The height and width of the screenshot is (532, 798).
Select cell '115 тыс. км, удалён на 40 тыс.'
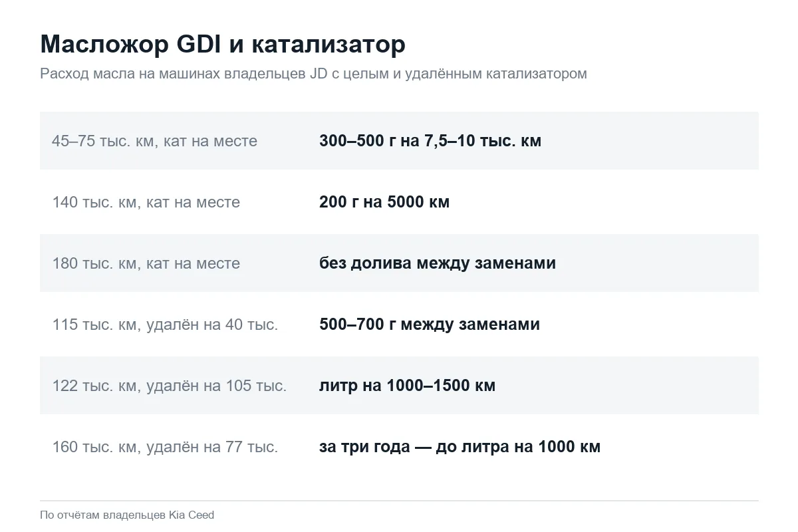(x=165, y=325)
